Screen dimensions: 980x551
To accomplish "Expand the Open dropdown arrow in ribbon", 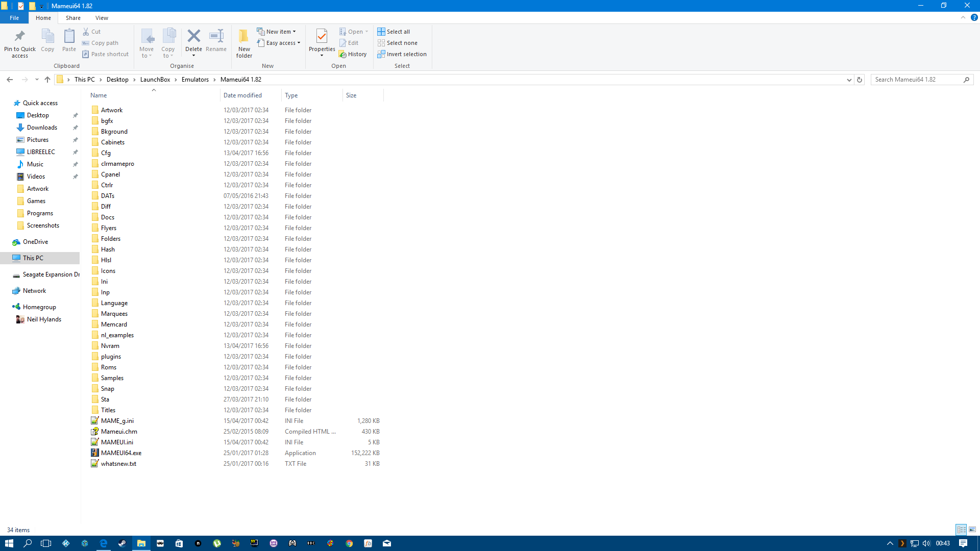I will [x=366, y=32].
